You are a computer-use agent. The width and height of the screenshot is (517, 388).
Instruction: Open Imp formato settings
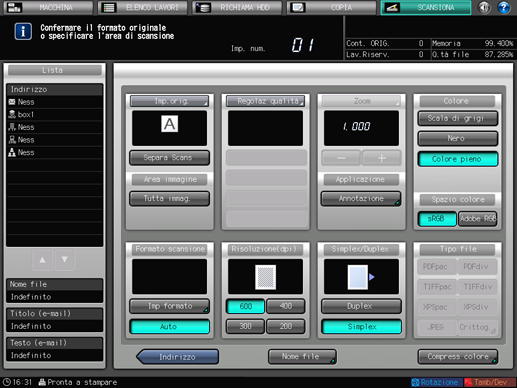pos(169,306)
